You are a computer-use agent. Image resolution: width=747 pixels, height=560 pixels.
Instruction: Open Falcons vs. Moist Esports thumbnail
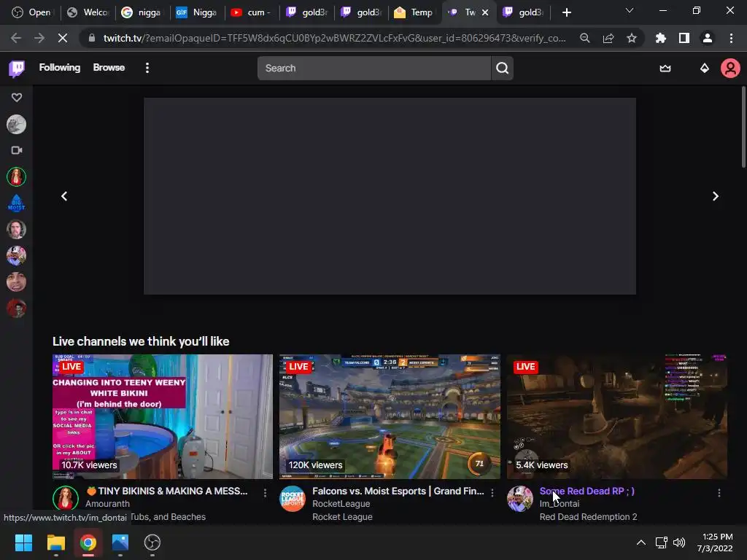[x=390, y=416]
